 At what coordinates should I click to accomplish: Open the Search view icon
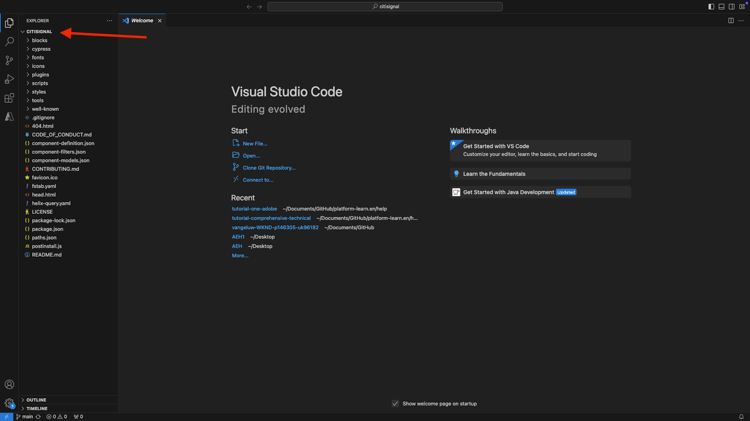[x=9, y=42]
